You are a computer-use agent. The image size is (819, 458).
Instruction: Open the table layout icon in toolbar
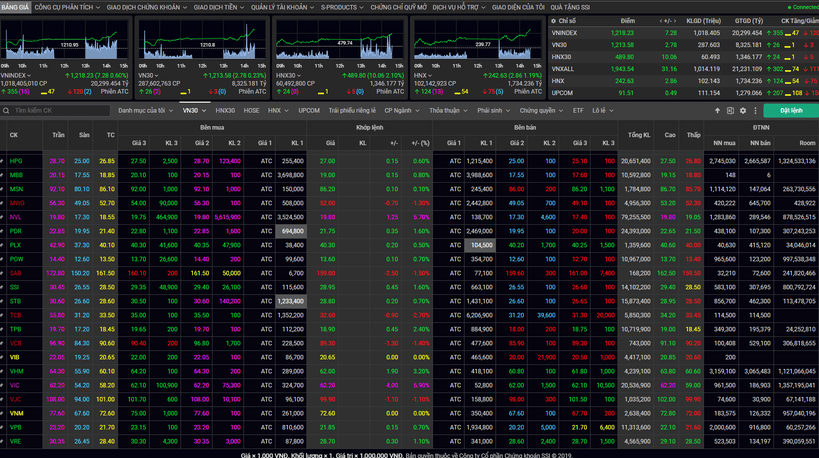point(730,111)
